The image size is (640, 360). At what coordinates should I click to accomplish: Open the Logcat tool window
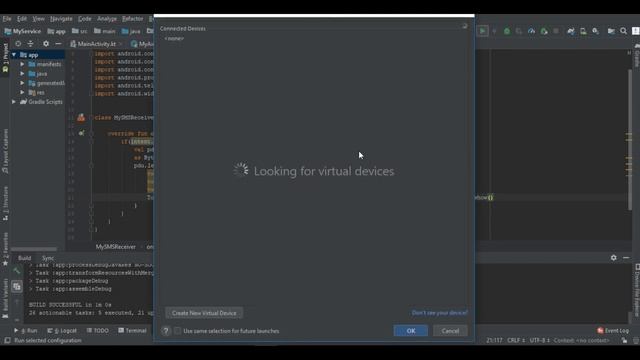[62, 331]
